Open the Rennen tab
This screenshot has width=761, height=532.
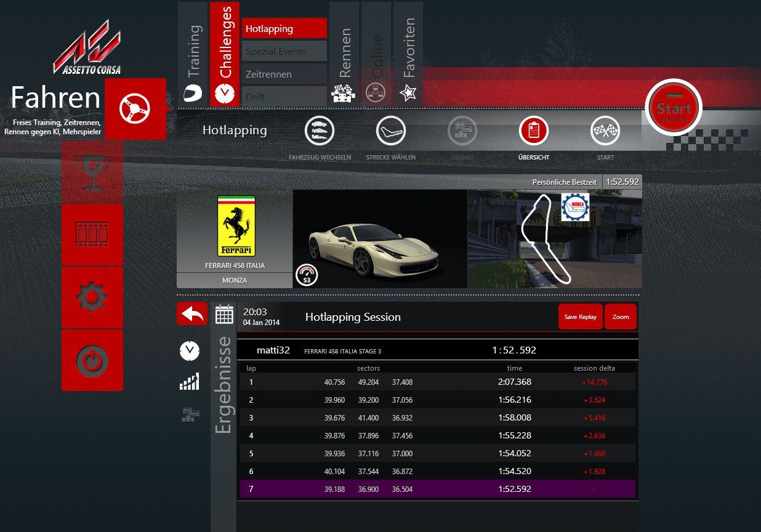click(344, 54)
